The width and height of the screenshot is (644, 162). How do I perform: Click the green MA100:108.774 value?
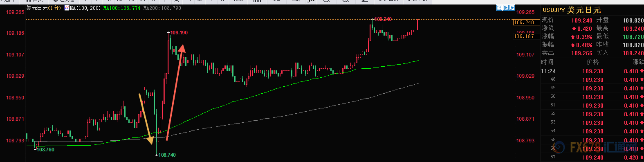tap(122, 8)
